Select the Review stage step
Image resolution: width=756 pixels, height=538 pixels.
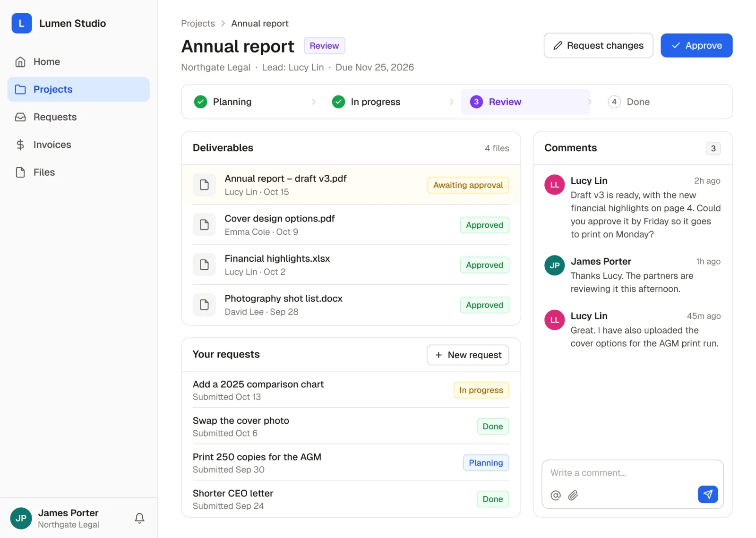(x=526, y=102)
